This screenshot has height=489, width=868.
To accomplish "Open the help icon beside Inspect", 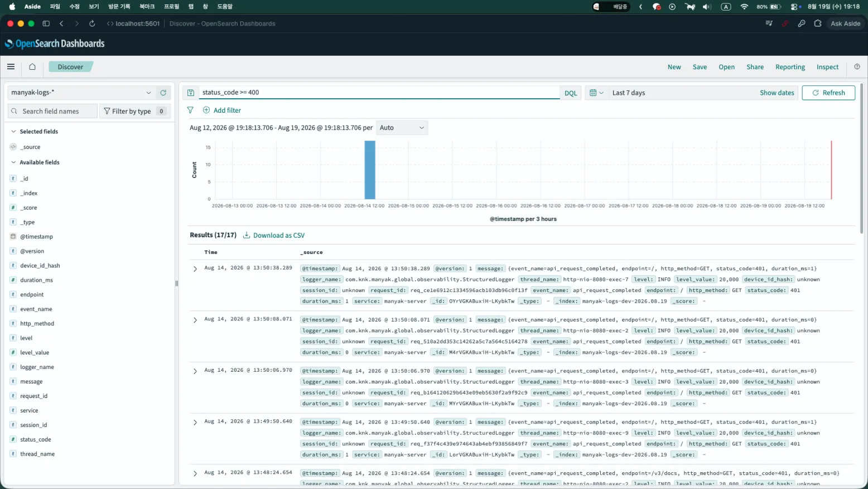I will tap(857, 66).
